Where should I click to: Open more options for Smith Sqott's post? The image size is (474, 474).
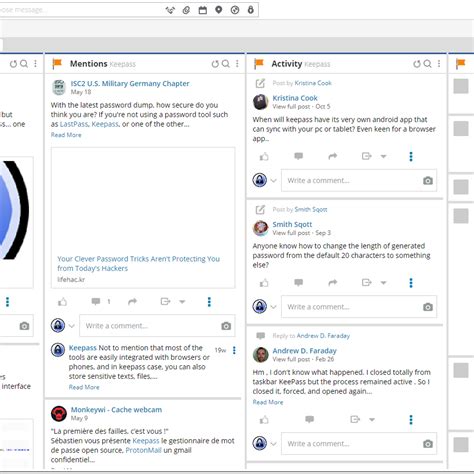pyautogui.click(x=411, y=283)
